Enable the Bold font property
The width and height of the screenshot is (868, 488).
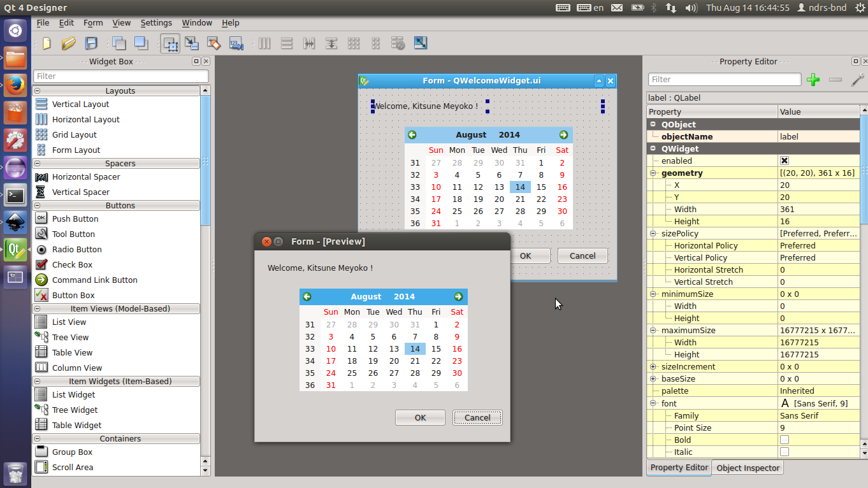(785, 440)
